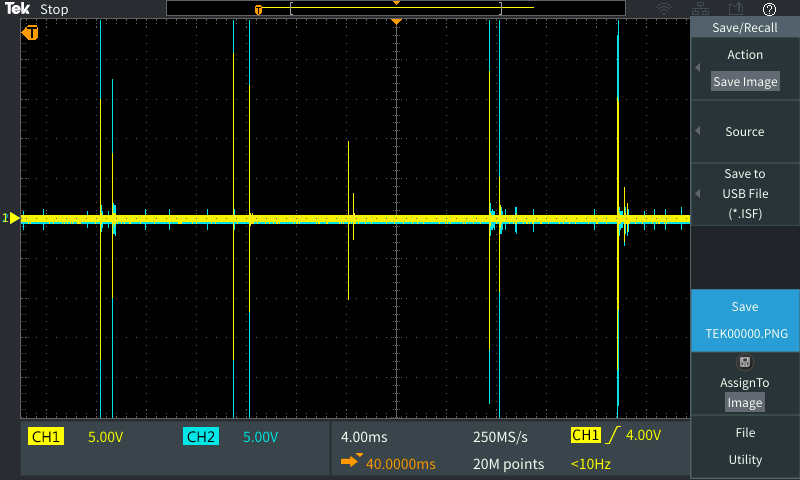Select the cyan CH2 badge

coord(201,437)
